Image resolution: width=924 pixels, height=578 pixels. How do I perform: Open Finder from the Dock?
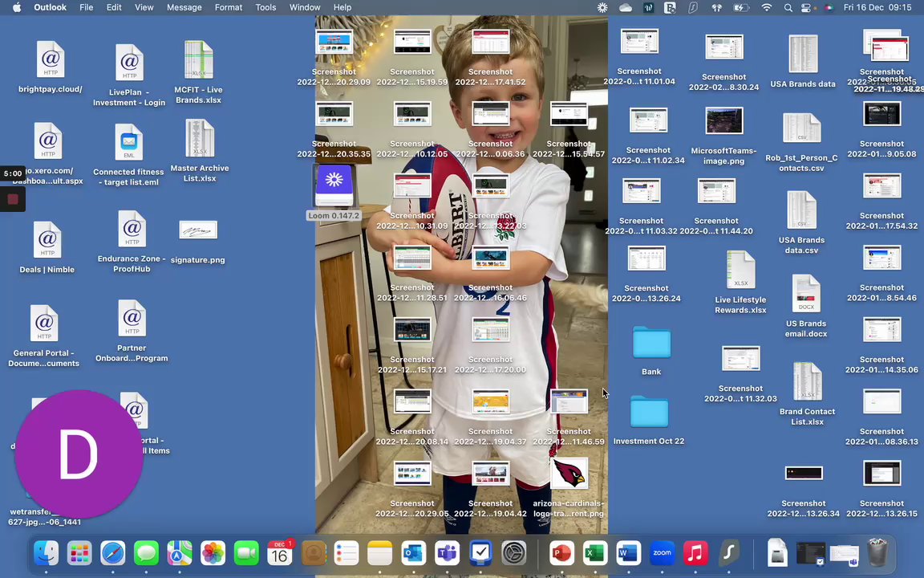click(x=46, y=553)
